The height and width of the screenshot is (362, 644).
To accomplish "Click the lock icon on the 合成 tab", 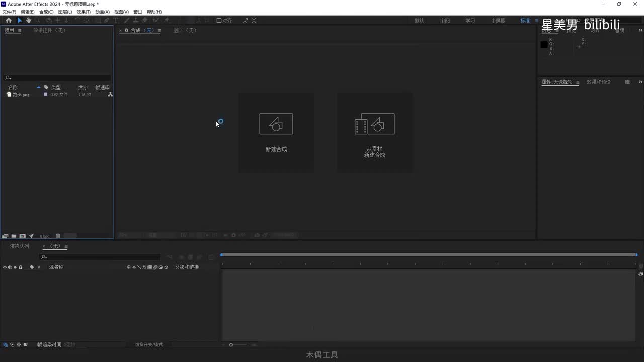I will [x=127, y=30].
